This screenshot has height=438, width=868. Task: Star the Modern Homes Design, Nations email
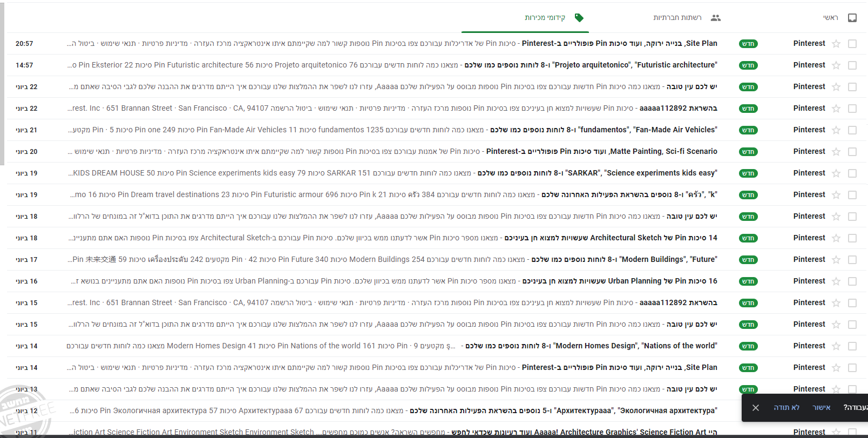[x=836, y=346]
